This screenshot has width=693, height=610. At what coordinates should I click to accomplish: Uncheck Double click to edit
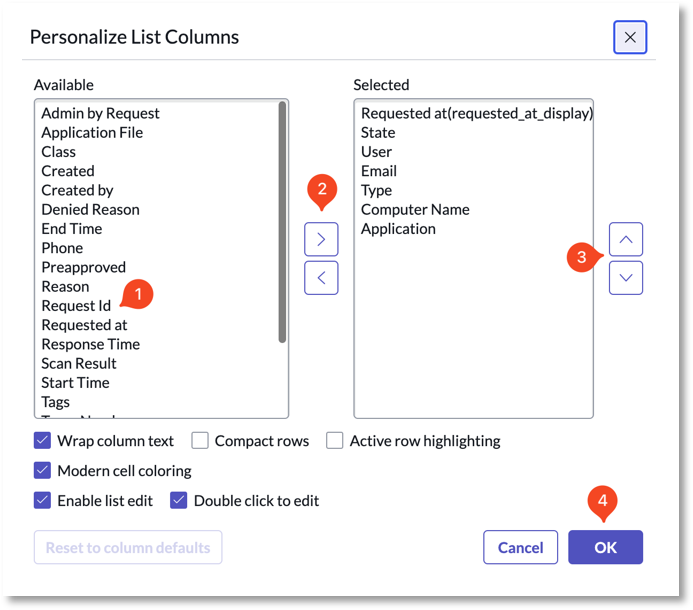pyautogui.click(x=179, y=500)
